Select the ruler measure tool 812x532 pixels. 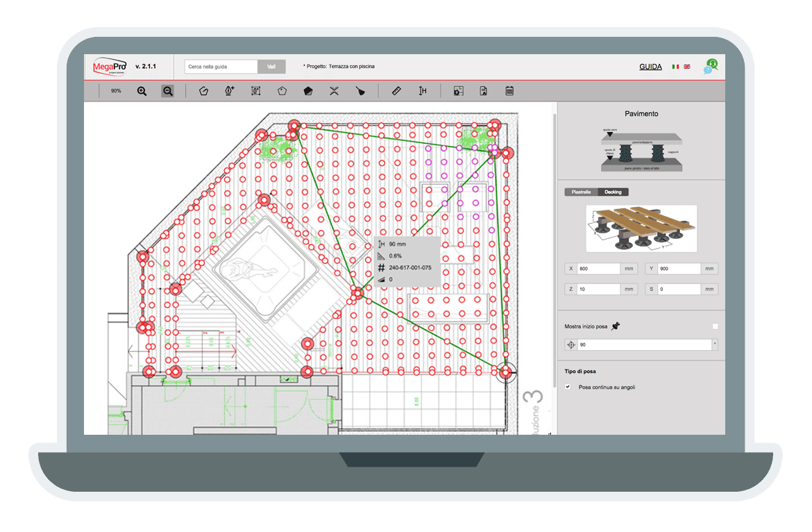[396, 91]
